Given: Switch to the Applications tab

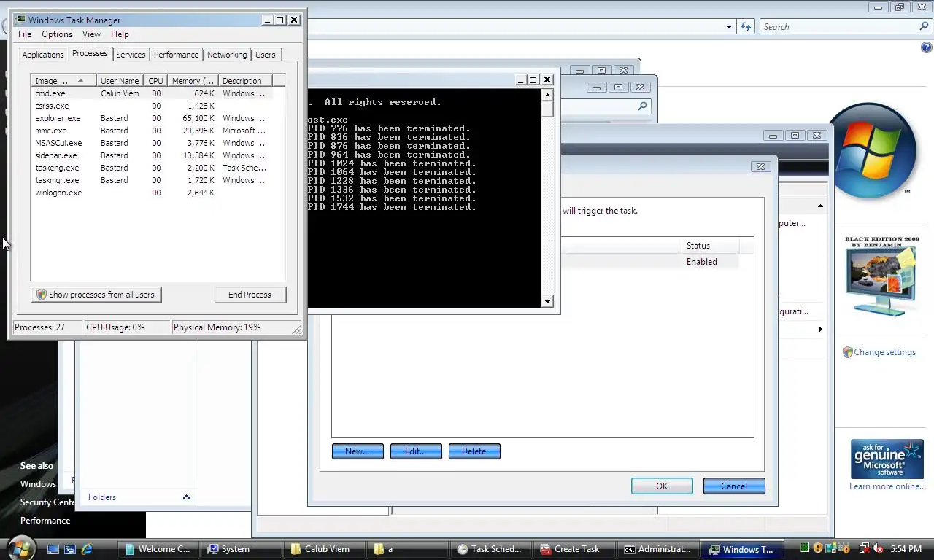Looking at the screenshot, I should click(x=43, y=55).
